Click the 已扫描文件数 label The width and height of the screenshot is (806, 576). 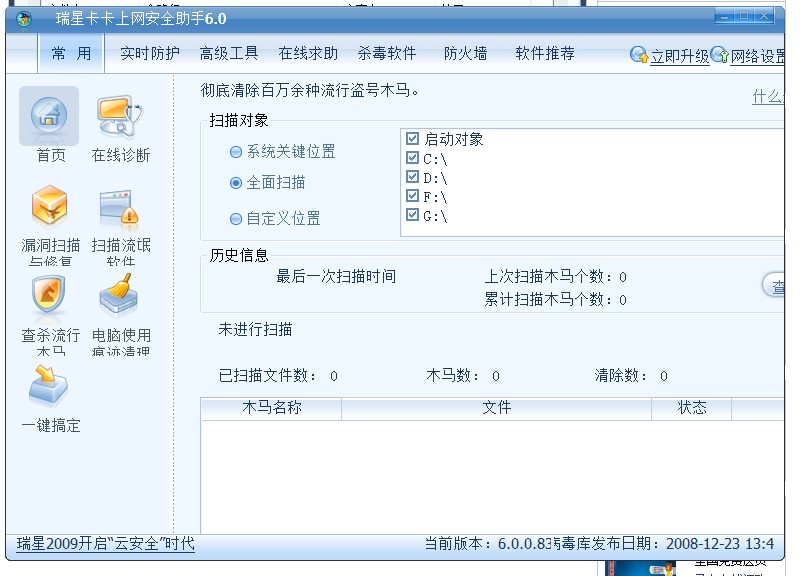[x=267, y=376]
